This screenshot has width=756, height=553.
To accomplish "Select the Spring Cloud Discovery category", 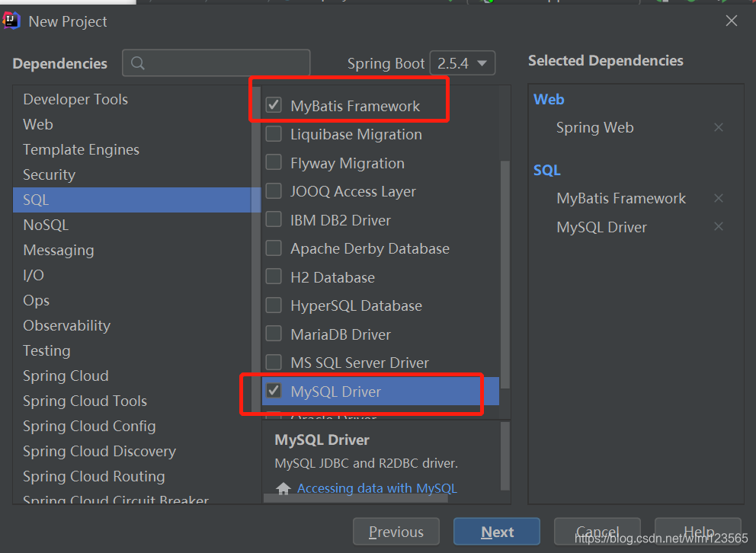I will tap(137, 451).
